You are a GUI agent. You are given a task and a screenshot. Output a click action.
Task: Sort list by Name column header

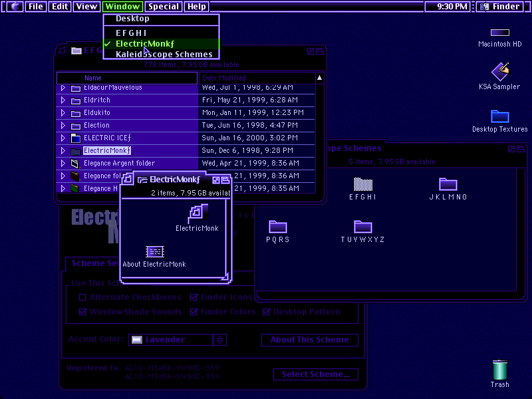point(127,78)
